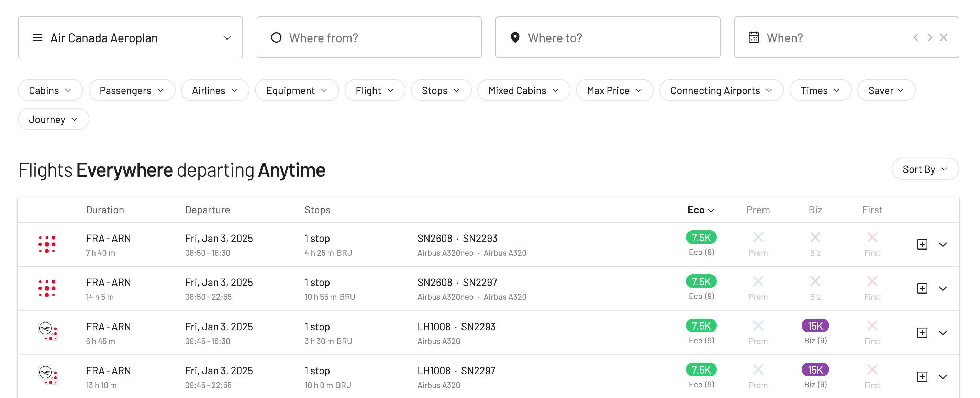Open the Max Price filter dropdown
The image size is (980, 398).
tap(614, 90)
